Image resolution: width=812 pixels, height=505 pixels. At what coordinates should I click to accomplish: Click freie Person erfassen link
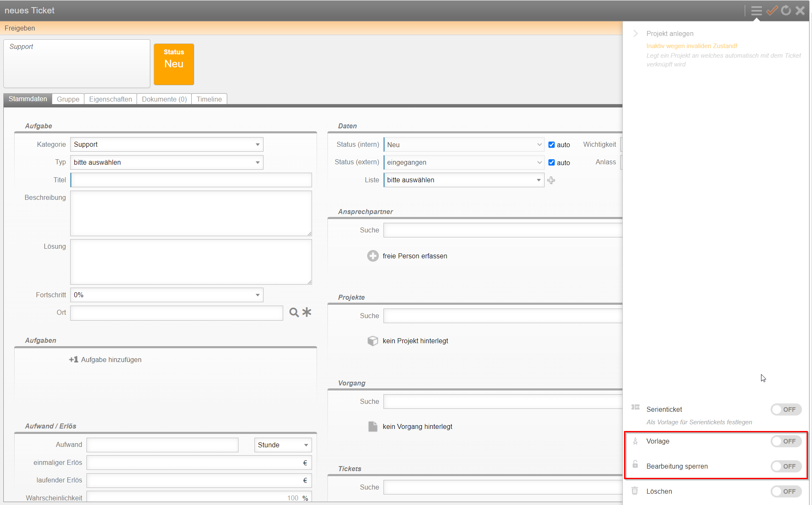415,256
